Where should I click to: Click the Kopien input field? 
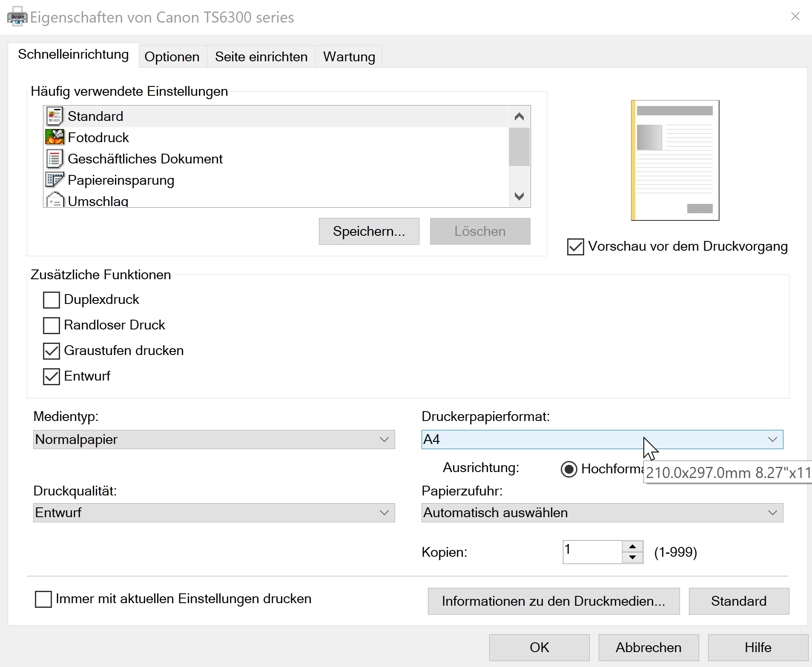coord(593,552)
